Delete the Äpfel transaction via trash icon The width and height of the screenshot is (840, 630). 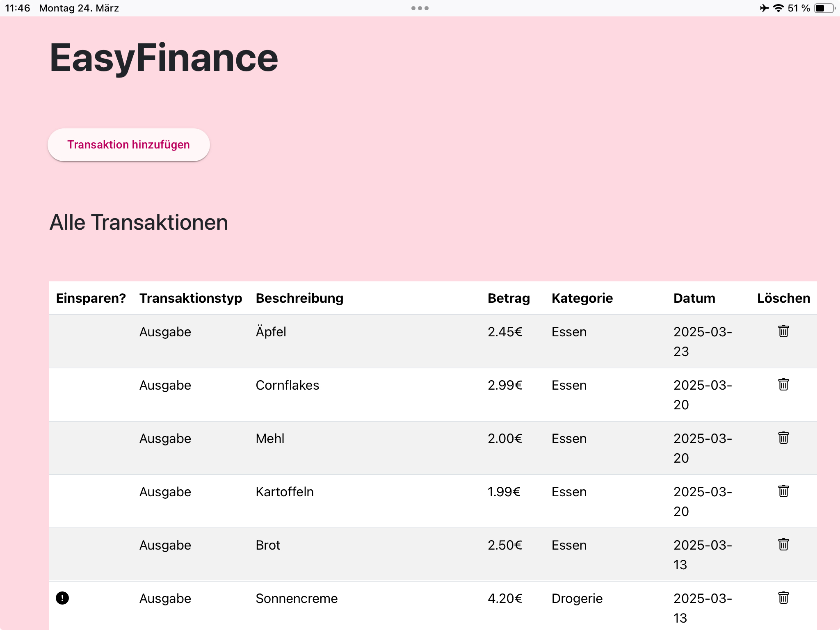[x=783, y=331]
